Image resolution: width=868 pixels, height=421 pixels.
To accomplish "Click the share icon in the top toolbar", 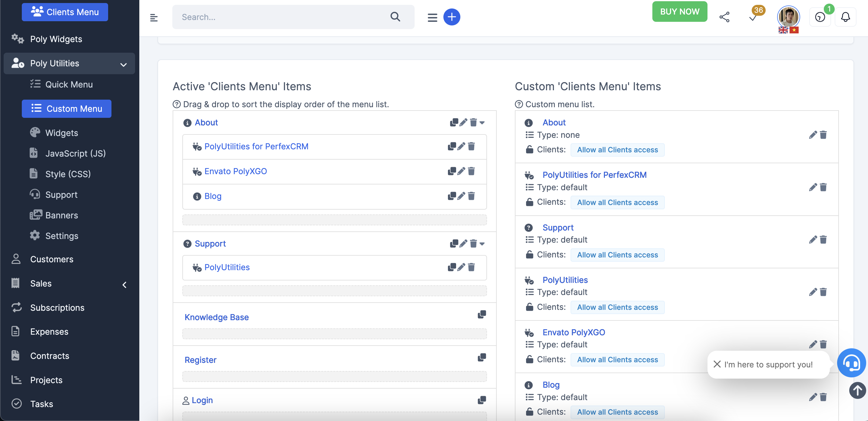I will pos(724,17).
